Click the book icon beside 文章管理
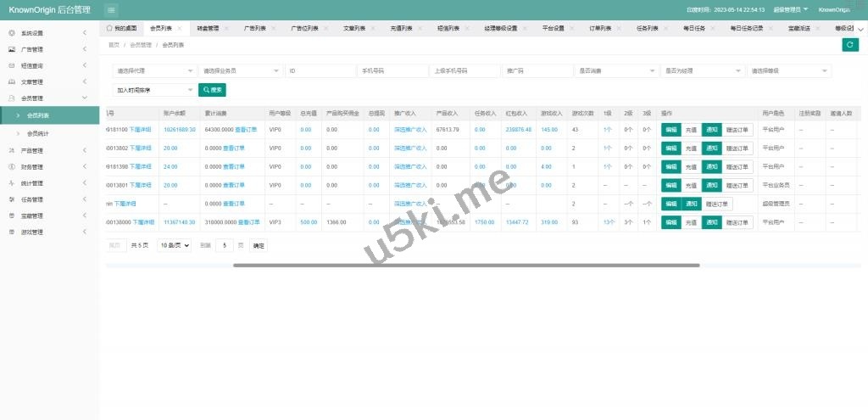The image size is (868, 420). point(11,82)
